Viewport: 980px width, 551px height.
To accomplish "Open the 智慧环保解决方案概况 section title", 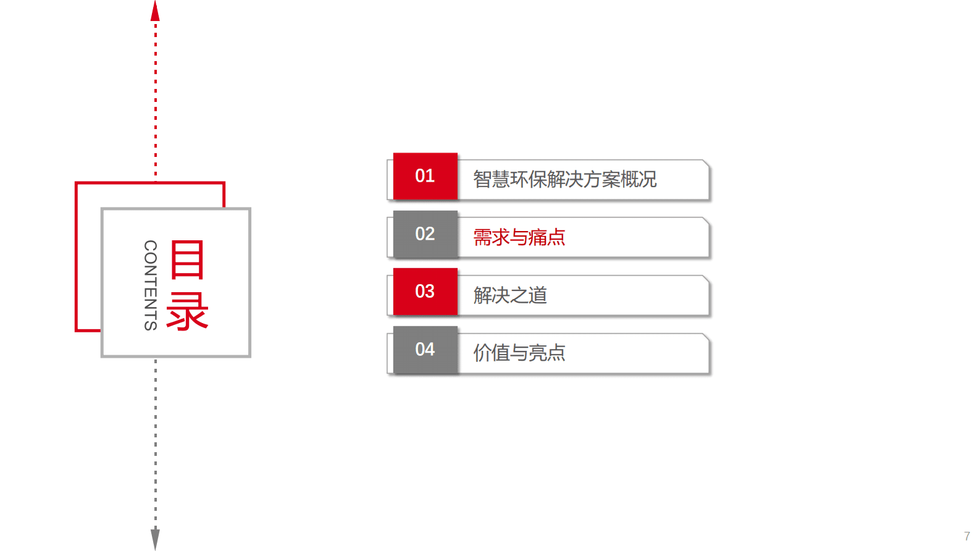I will [564, 179].
